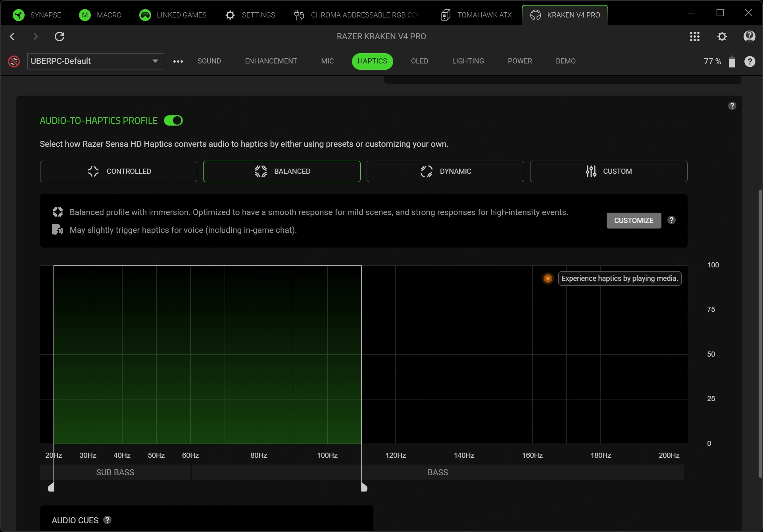Open the Synapse home tab

[x=37, y=15]
